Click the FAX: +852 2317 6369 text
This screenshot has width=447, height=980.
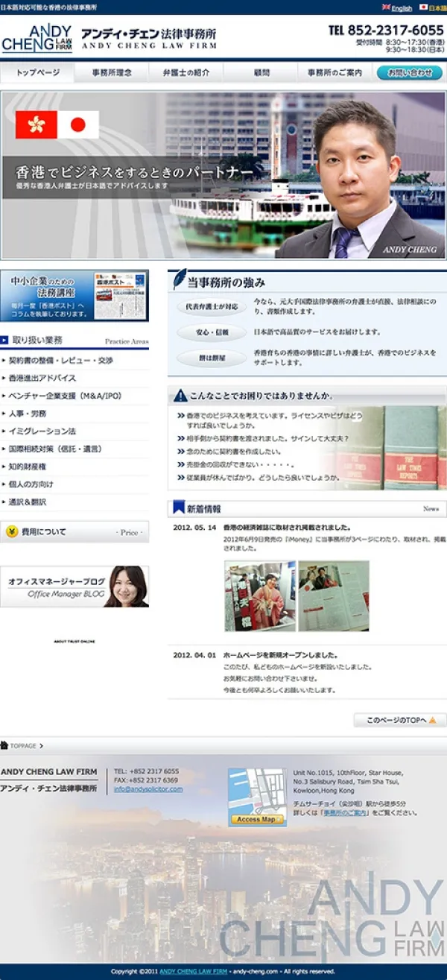[x=146, y=780]
